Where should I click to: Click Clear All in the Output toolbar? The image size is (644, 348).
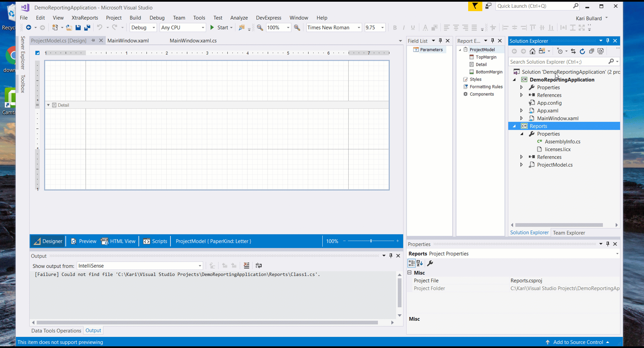click(246, 266)
